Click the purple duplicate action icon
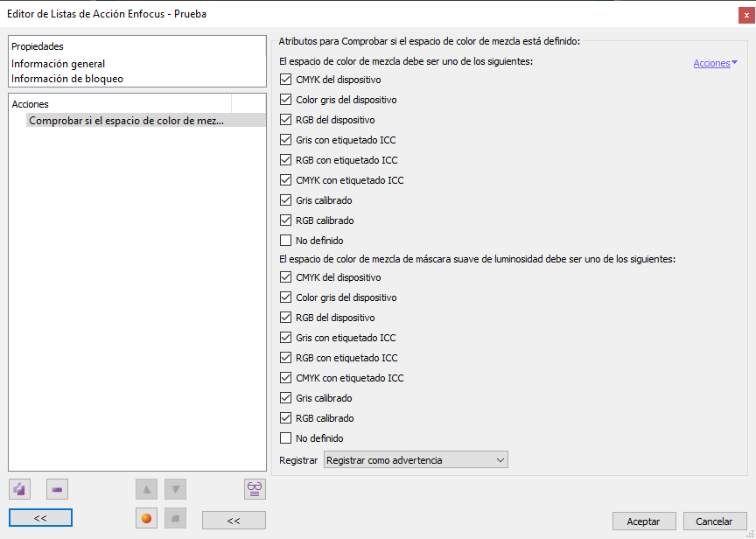756x539 pixels. 20,489
